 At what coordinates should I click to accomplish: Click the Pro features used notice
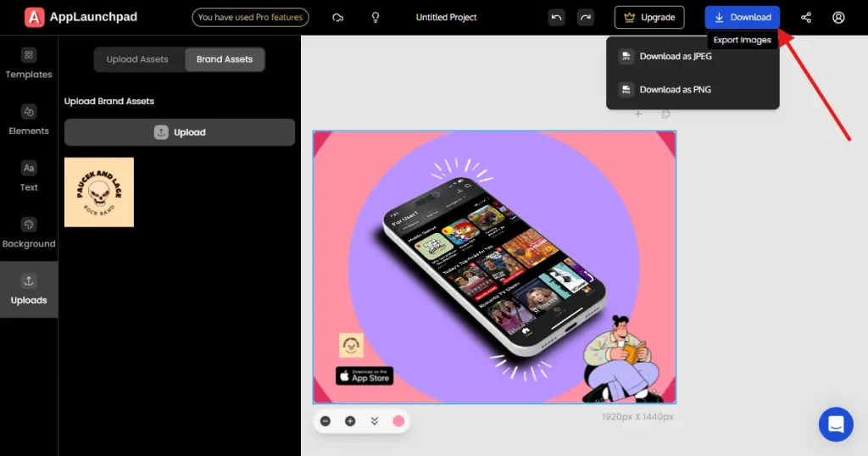[x=250, y=18]
